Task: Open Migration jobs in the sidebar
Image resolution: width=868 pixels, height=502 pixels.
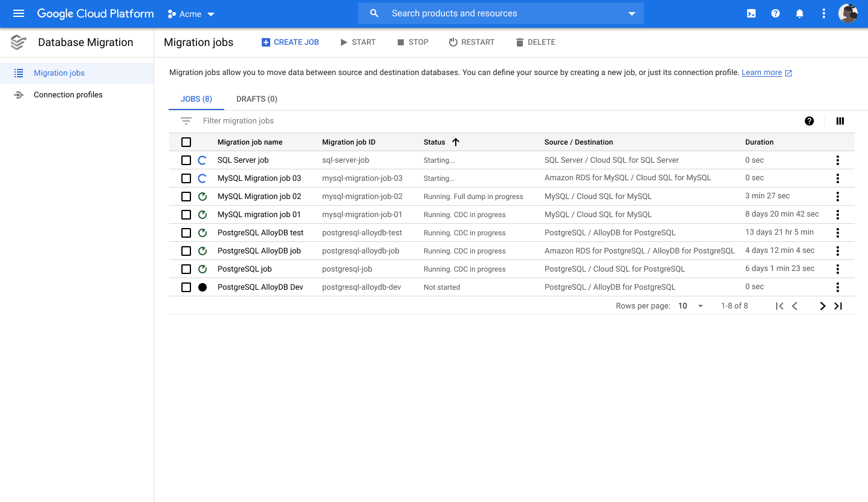Action: [77, 73]
